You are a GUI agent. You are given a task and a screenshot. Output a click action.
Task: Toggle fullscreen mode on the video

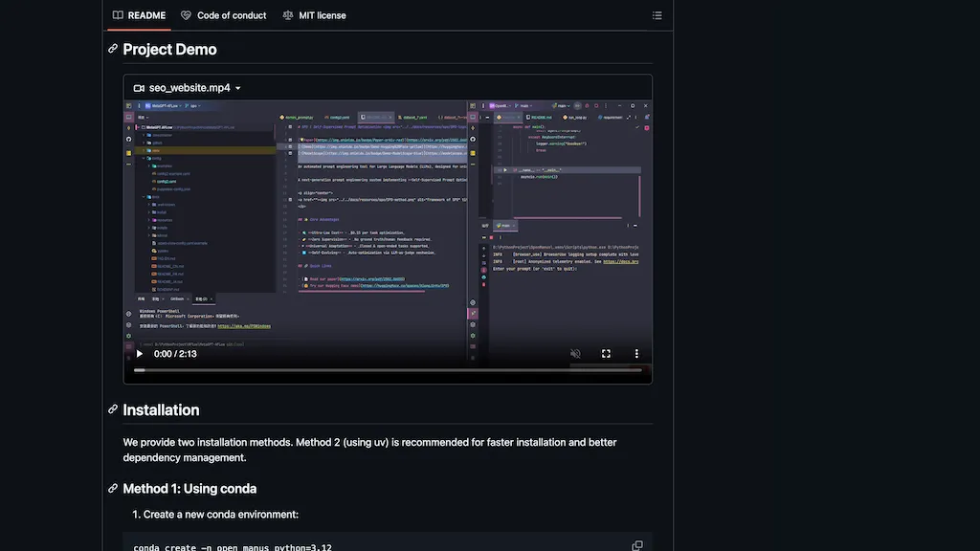tap(606, 353)
